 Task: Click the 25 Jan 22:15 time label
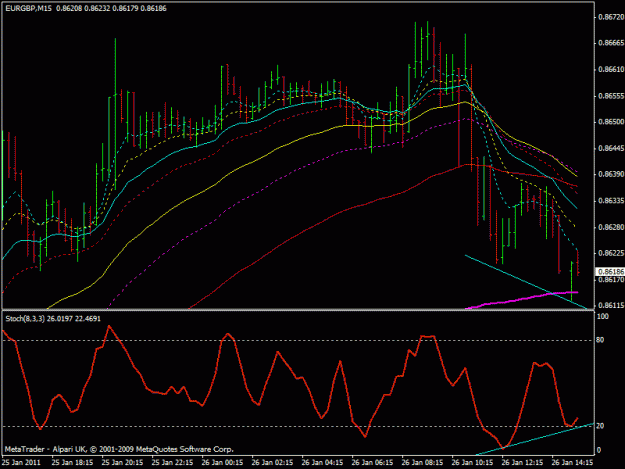point(173,463)
